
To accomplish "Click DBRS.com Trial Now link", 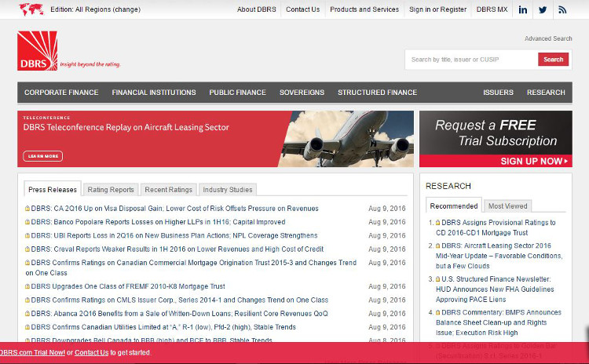I will [x=32, y=353].
